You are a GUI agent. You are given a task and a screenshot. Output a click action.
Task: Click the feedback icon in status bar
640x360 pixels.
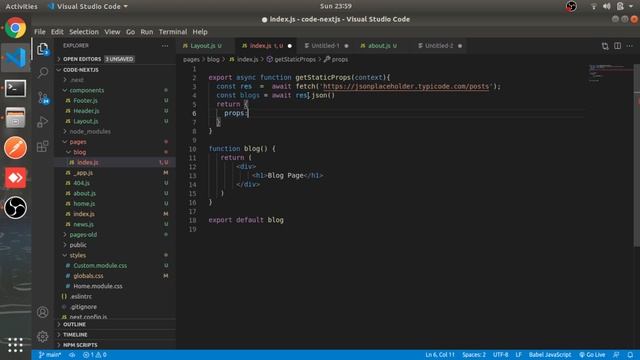pos(616,355)
